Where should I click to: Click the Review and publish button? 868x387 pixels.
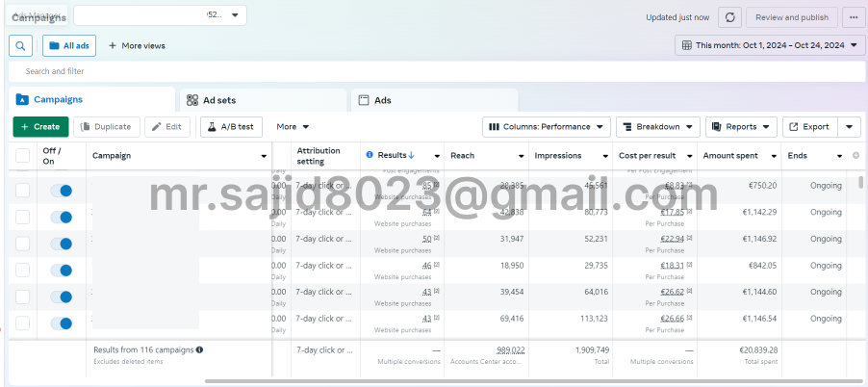(x=793, y=17)
